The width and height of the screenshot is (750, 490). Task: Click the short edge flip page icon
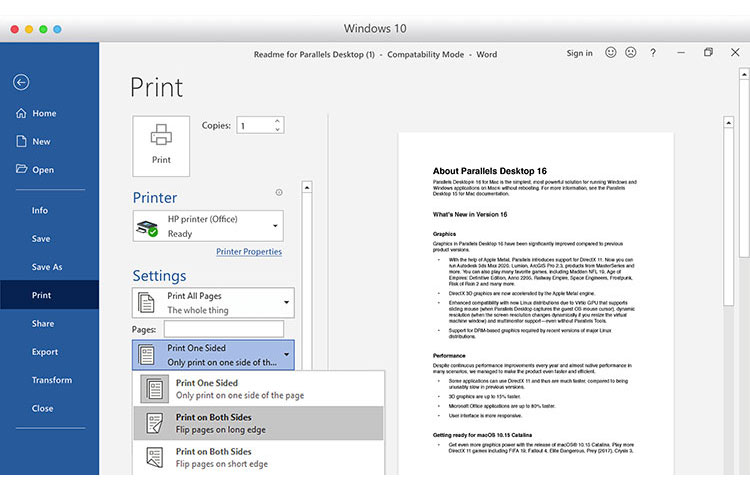tap(154, 457)
